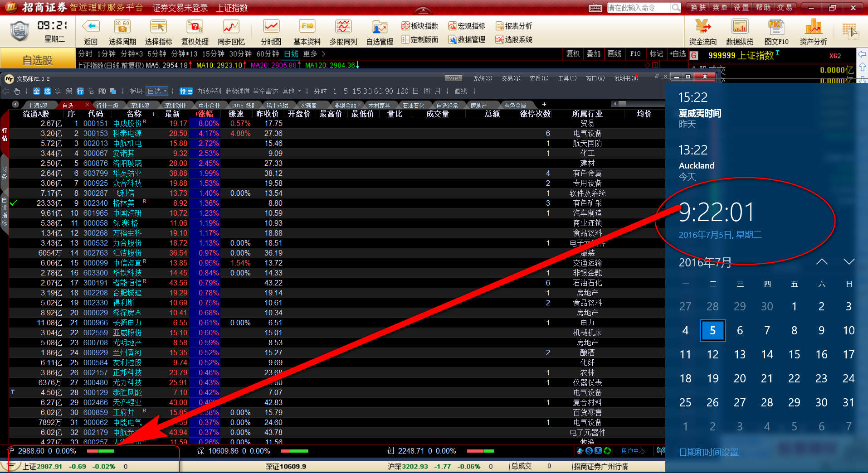
Task: Open 日期和时间设置 link
Action: click(708, 452)
